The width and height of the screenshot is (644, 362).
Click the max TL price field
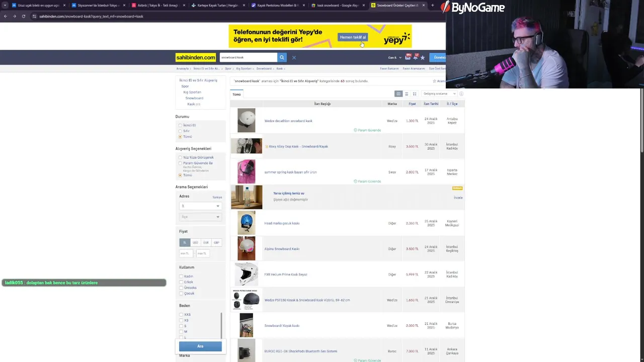(x=203, y=253)
